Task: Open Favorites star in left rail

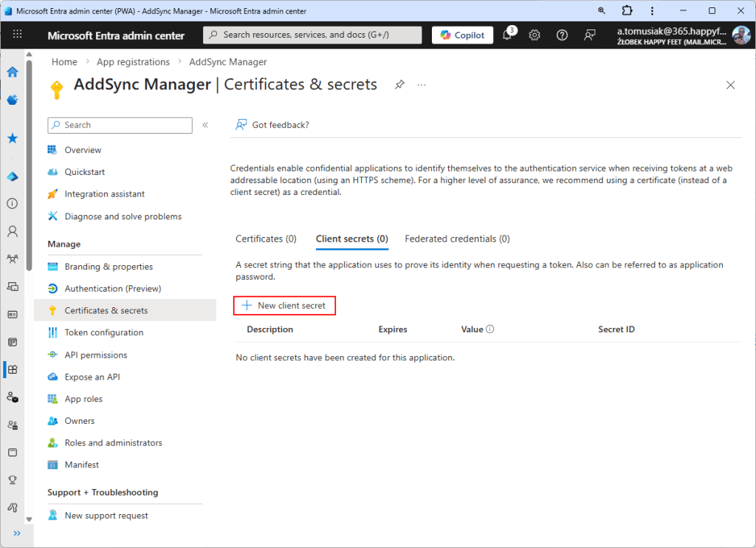Action: coord(13,138)
